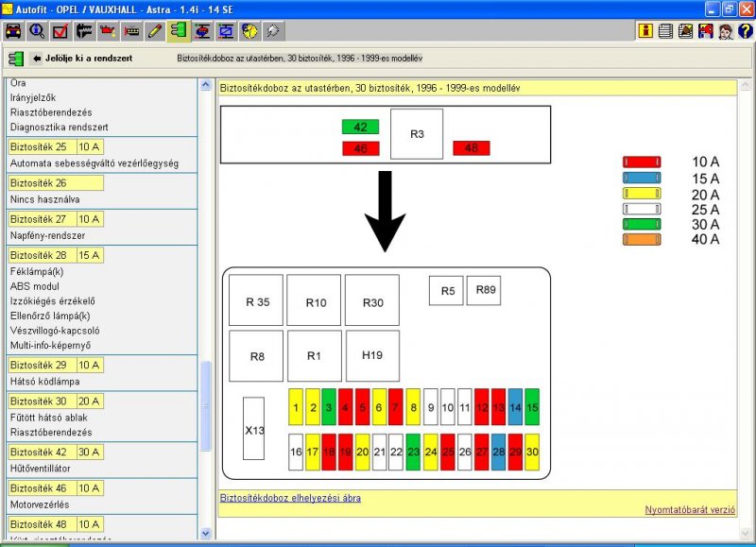Click 'Hűtőventillátor' list entry
Viewport: 756px width, 547px height.
tap(40, 469)
